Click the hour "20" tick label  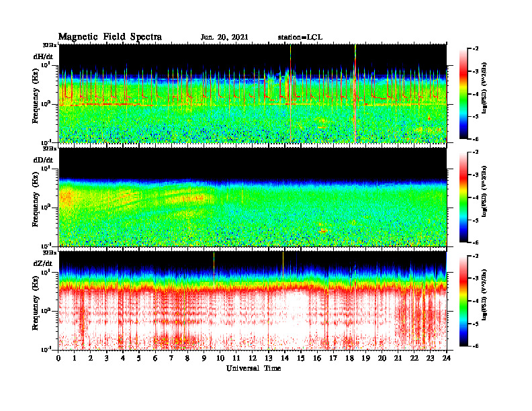pos(382,359)
